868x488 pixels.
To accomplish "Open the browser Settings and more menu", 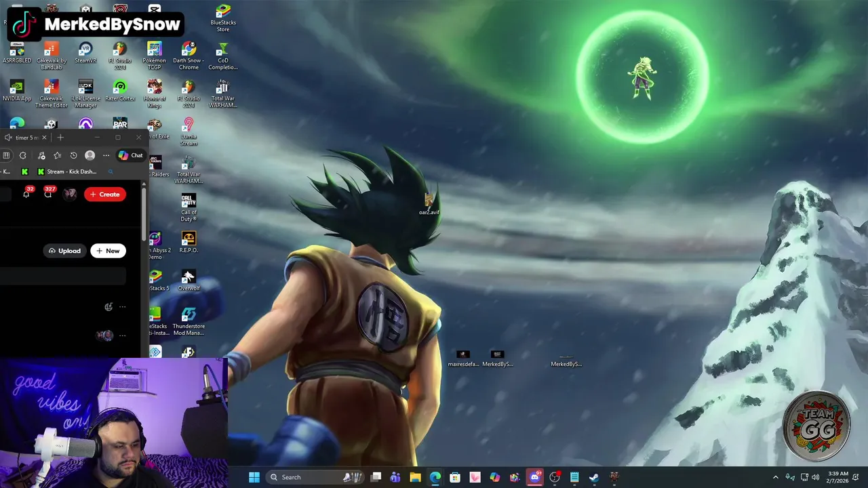I will (106, 155).
